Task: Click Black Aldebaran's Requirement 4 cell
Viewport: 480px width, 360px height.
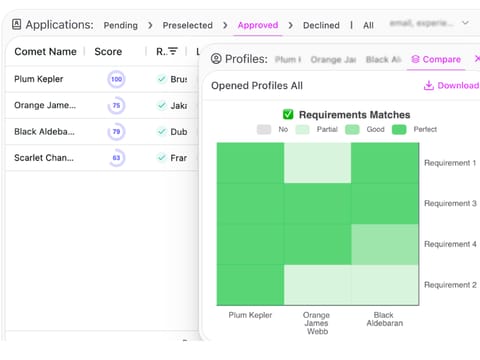Action: (385, 244)
